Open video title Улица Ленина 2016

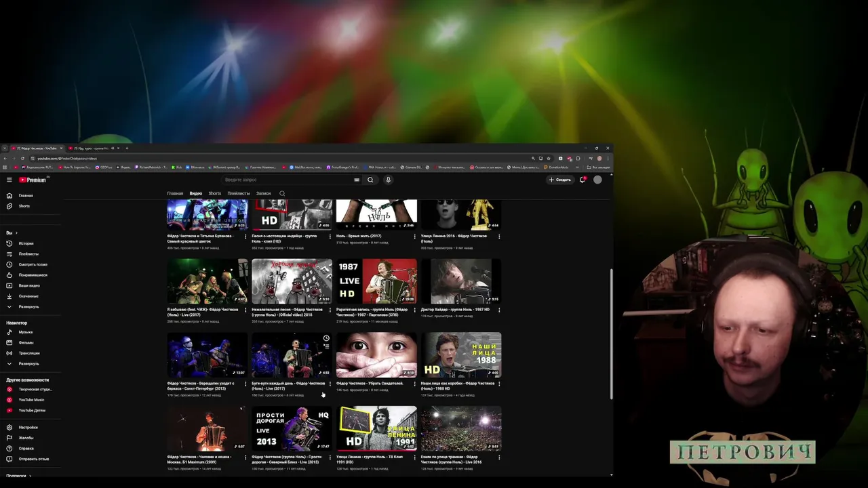click(x=454, y=239)
